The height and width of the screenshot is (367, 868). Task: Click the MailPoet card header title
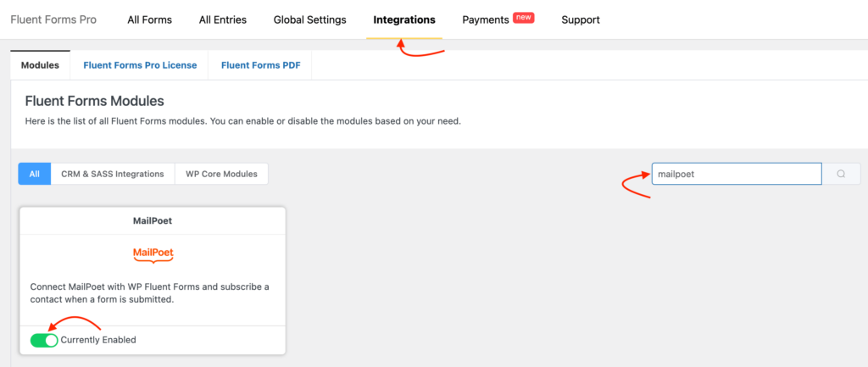coord(153,220)
